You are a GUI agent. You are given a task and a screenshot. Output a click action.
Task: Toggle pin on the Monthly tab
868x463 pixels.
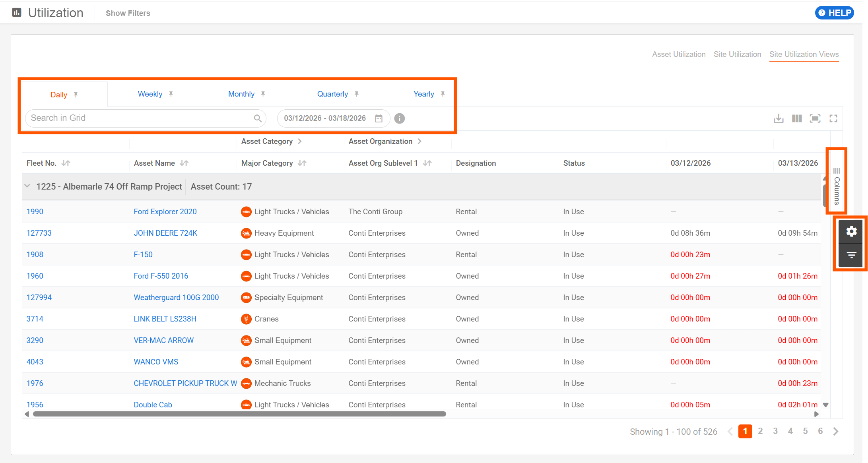[263, 94]
